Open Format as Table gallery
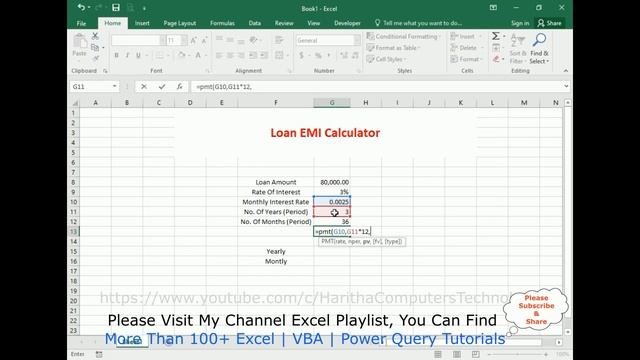This screenshot has width=640, height=360. pos(393,48)
